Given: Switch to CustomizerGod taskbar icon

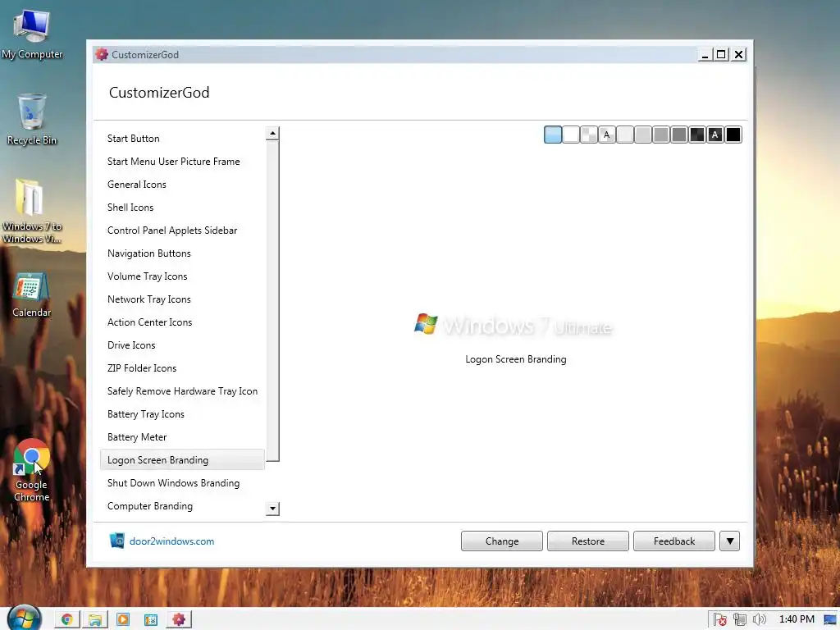Looking at the screenshot, I should pos(178,619).
